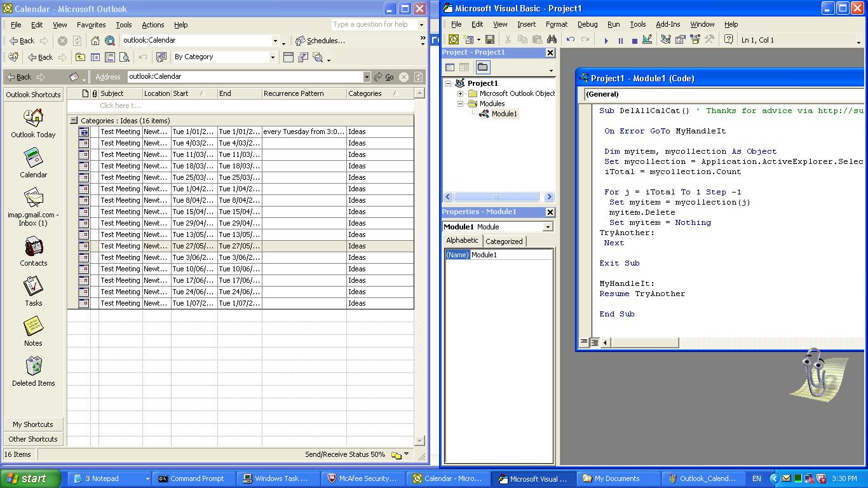Screen dimensions: 868x488
Task: Click the My Shortcuts group button
Action: click(33, 424)
